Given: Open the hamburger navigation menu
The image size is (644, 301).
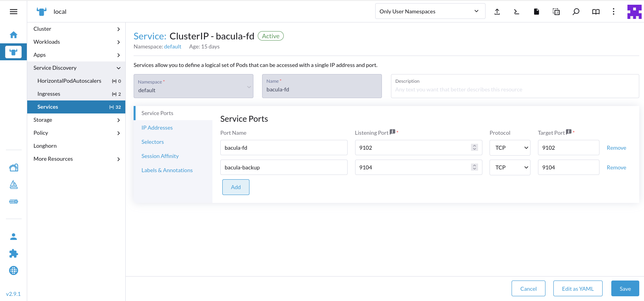Looking at the screenshot, I should pos(13,11).
